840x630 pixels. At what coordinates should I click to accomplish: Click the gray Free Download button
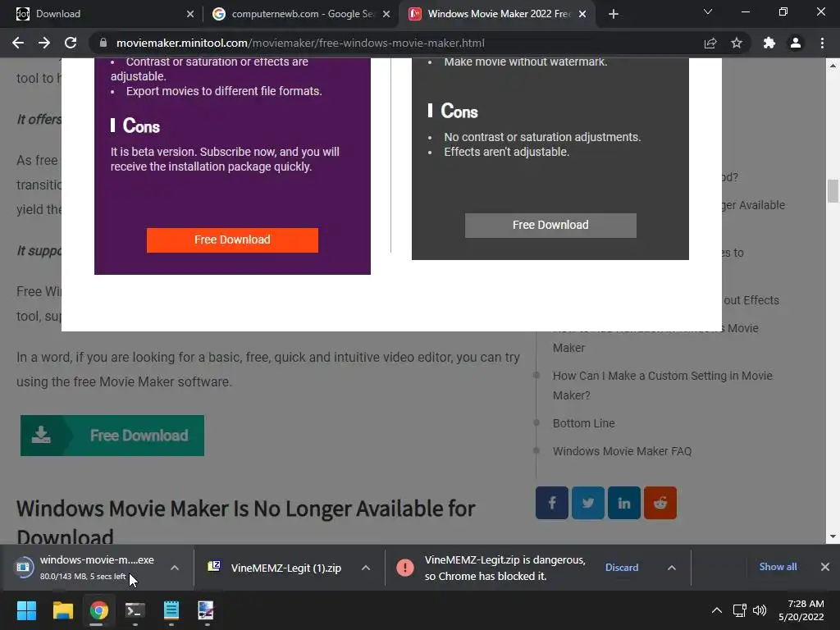click(x=550, y=225)
